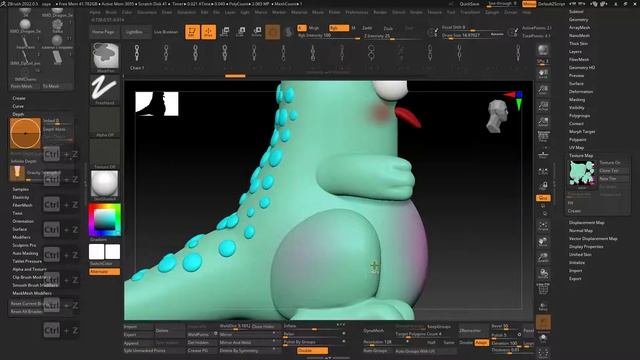Click Export in the right tool palette
The width and height of the screenshot is (640, 360).
point(575,278)
